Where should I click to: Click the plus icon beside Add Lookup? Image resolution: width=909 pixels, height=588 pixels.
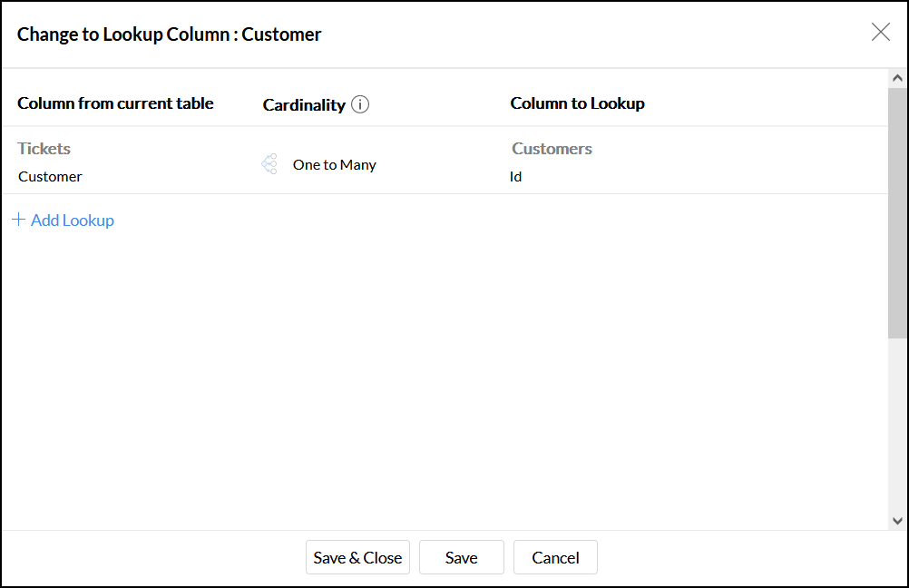[x=18, y=220]
